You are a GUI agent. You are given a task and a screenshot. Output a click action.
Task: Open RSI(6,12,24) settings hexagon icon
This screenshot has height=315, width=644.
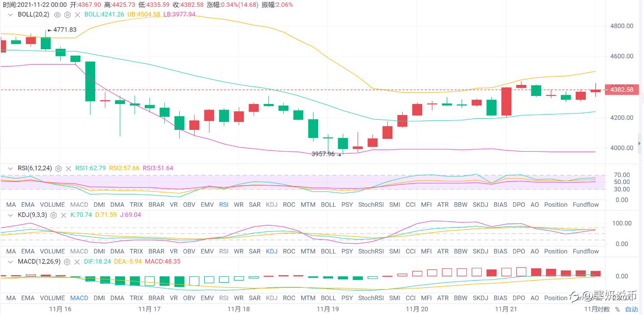tap(58, 169)
